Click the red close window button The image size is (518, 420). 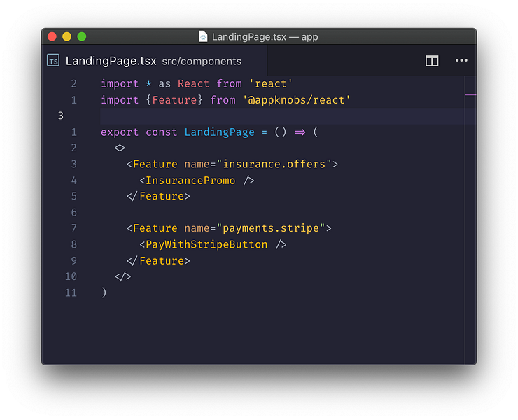pos(52,36)
